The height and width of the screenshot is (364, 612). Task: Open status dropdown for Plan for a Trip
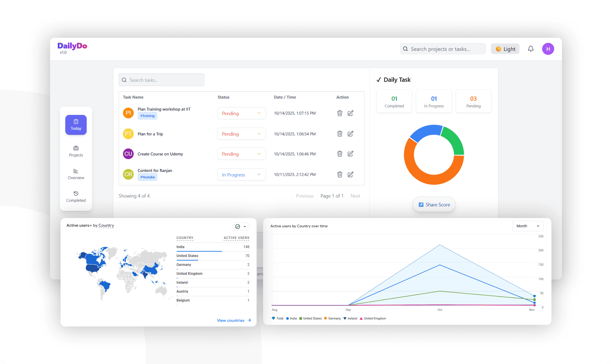click(242, 134)
